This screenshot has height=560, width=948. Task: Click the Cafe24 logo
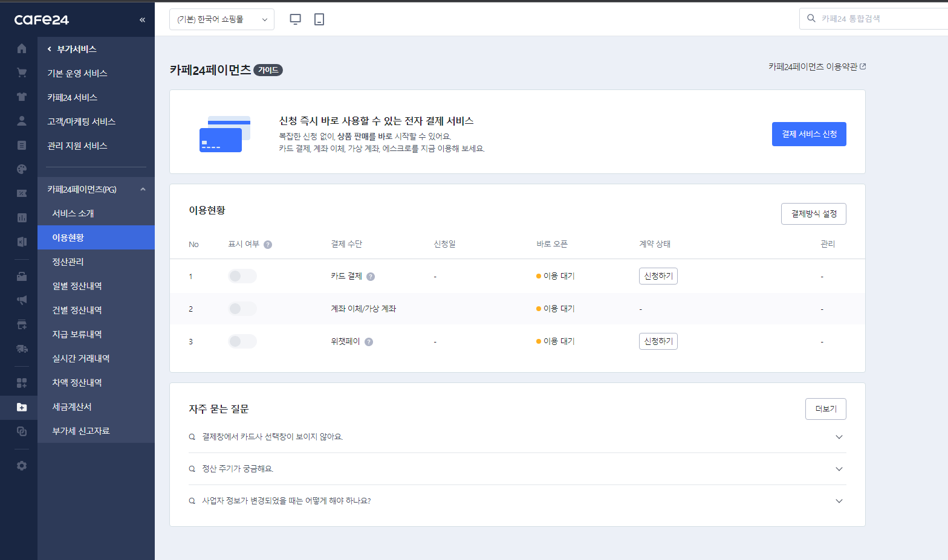click(x=42, y=20)
